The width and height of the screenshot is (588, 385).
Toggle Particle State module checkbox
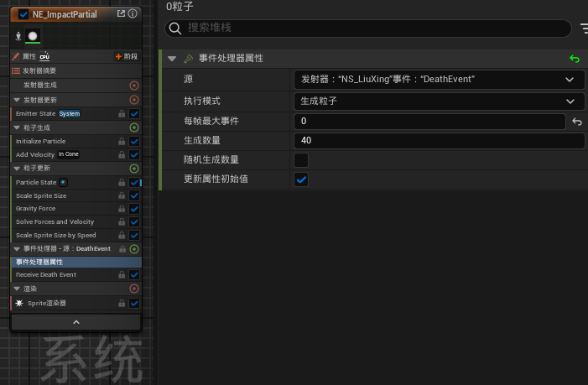coord(134,183)
